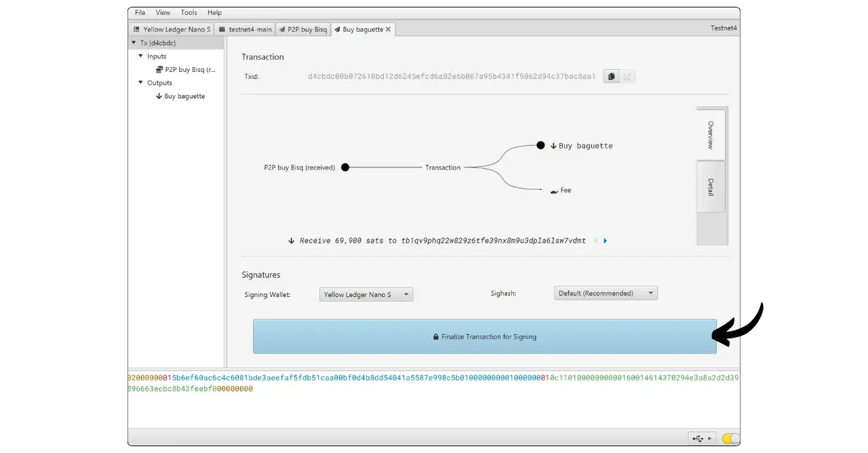The width and height of the screenshot is (868, 453).
Task: Copy the transaction ID with the copy icon
Action: coord(611,77)
